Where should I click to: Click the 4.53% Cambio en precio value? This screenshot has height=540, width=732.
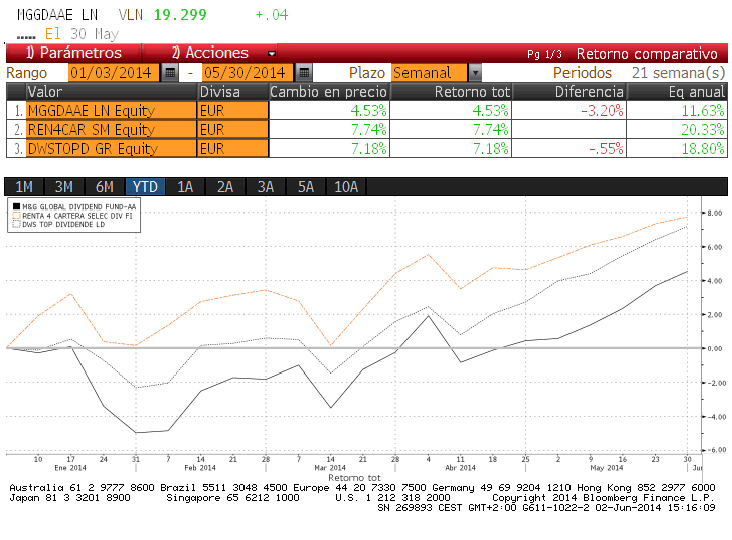pos(368,111)
